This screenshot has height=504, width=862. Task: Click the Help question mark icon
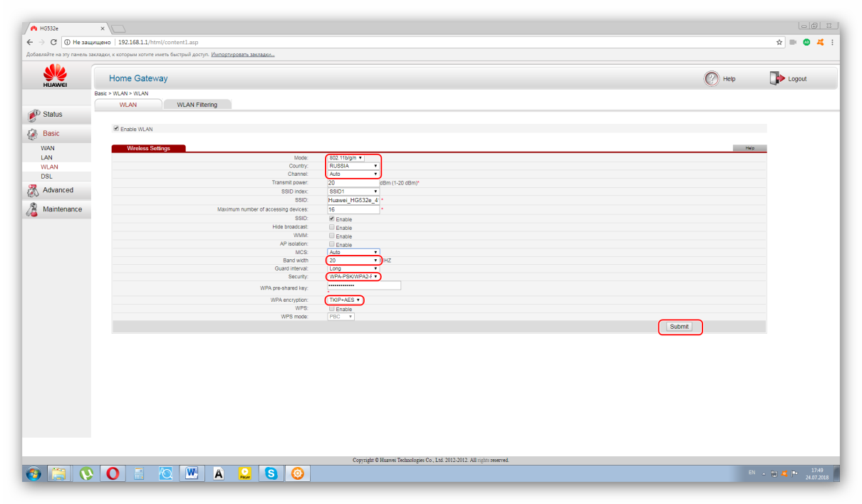pyautogui.click(x=711, y=78)
